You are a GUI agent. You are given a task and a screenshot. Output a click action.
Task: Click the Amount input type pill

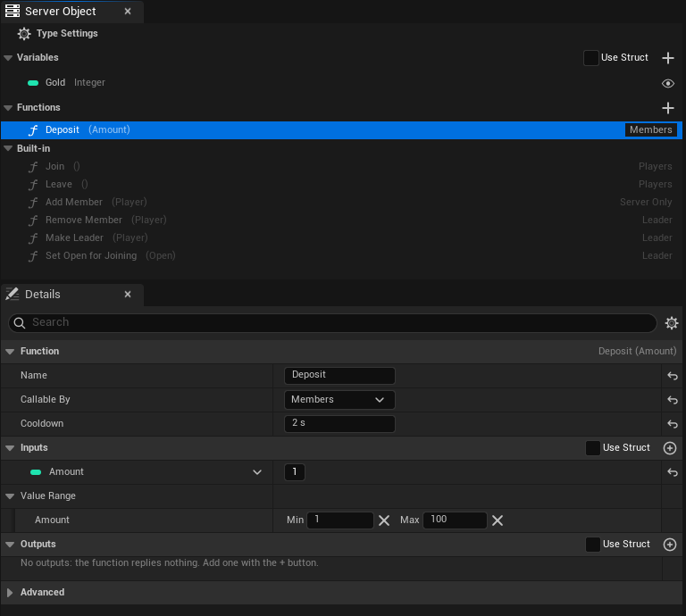click(36, 472)
